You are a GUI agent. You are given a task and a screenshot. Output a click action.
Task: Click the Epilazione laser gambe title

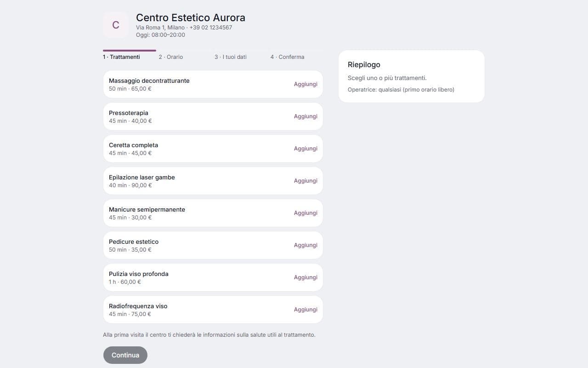click(142, 177)
